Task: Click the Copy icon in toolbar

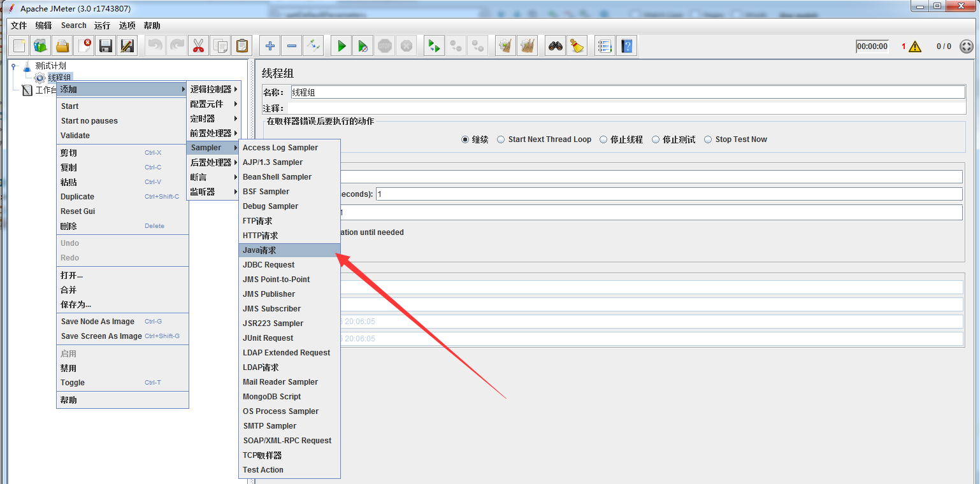Action: pos(220,46)
